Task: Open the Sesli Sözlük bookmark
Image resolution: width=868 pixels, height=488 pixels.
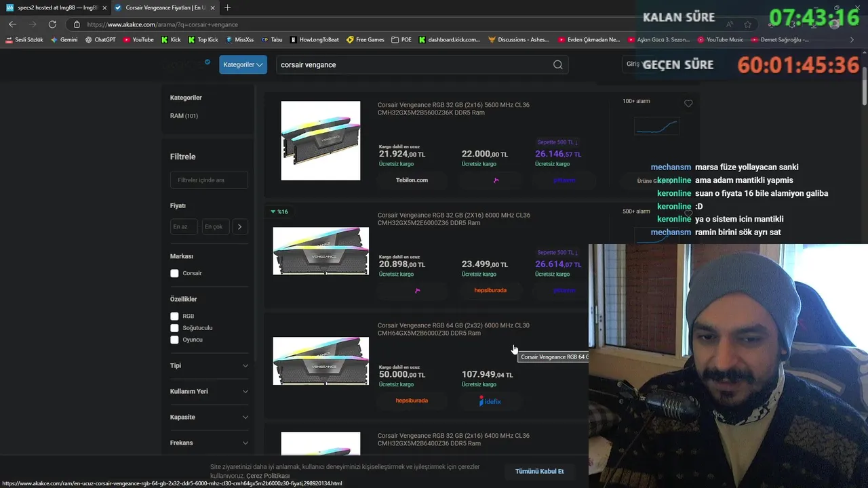Action: (x=24, y=39)
